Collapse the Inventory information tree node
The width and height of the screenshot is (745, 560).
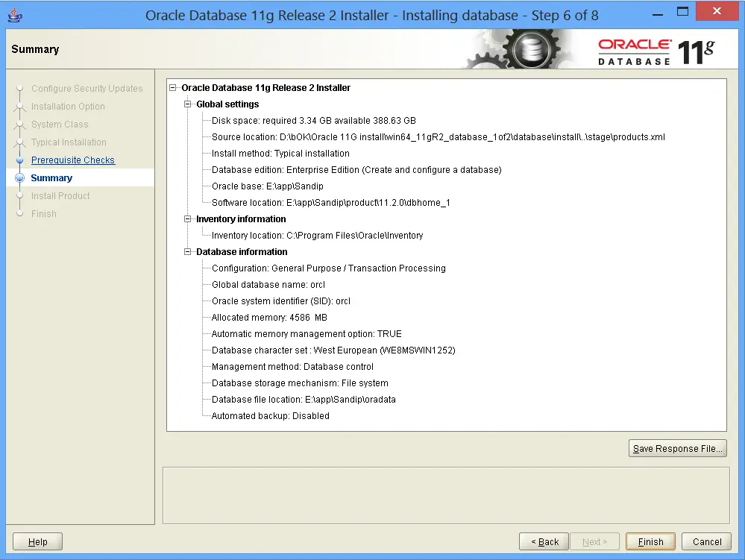[188, 219]
